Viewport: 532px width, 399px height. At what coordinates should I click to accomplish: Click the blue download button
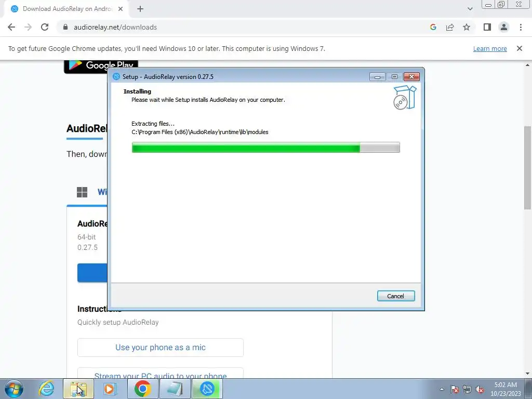tap(92, 273)
